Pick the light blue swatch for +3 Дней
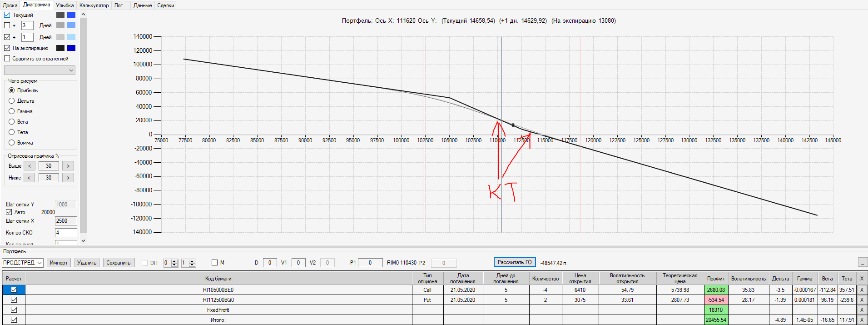 [x=71, y=25]
